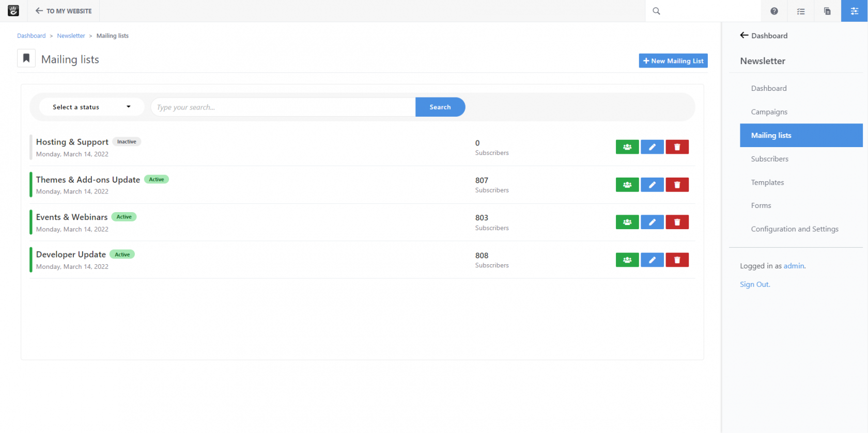Click the Newsletter breadcrumb link
Image resolution: width=868 pixels, height=433 pixels.
pyautogui.click(x=71, y=36)
